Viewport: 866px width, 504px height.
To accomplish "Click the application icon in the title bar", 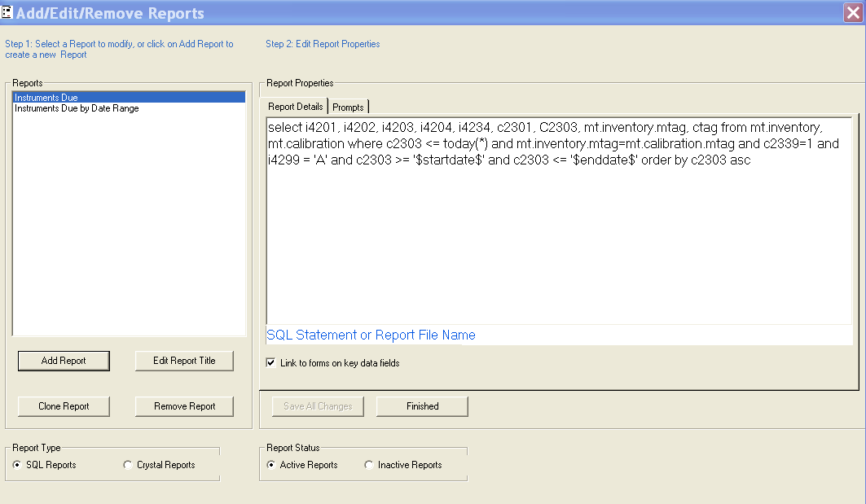I will tap(10, 11).
